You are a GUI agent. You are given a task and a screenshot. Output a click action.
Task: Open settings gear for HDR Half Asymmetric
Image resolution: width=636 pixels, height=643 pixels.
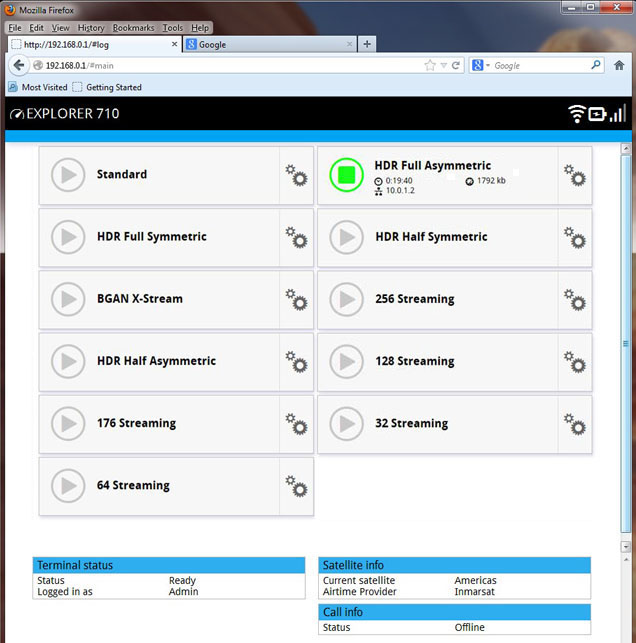click(x=296, y=362)
